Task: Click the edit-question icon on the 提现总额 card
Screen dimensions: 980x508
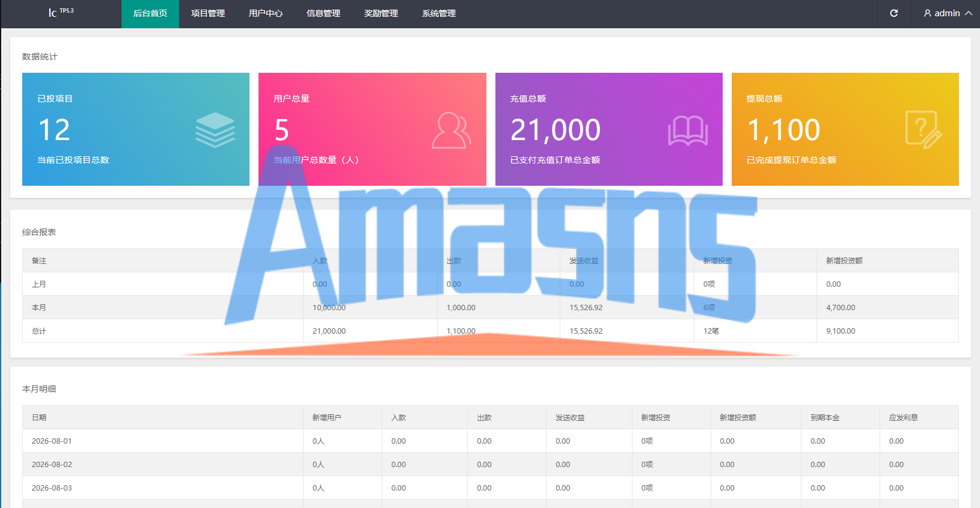Action: (x=923, y=130)
